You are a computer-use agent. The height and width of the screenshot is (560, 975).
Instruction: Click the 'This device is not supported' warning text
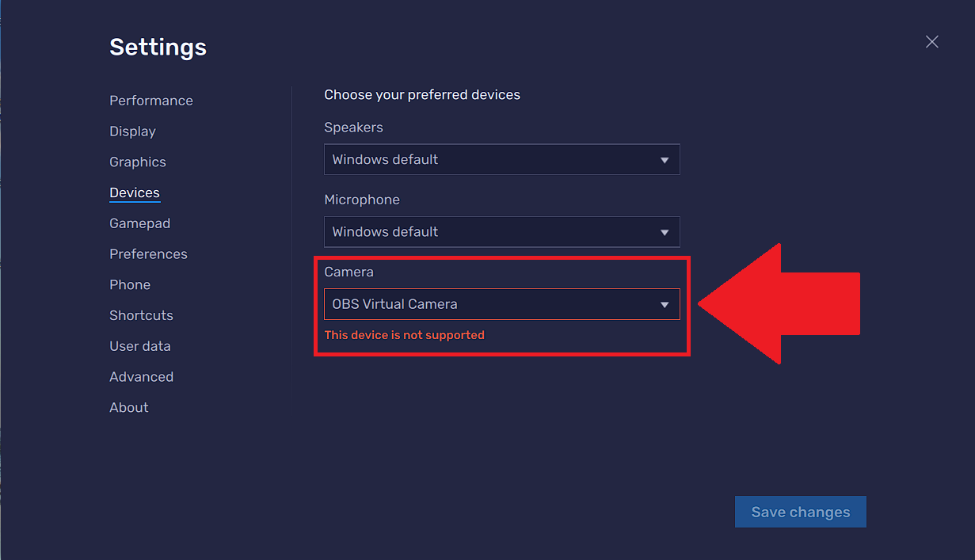pyautogui.click(x=404, y=335)
